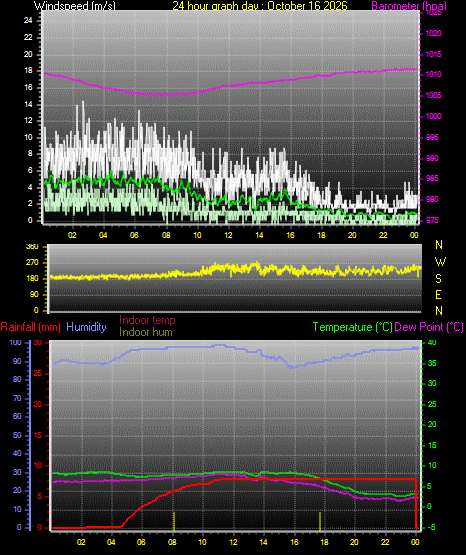Click the '1010' barometer axis value
Screen dimensions: 466x555
pos(433,74)
